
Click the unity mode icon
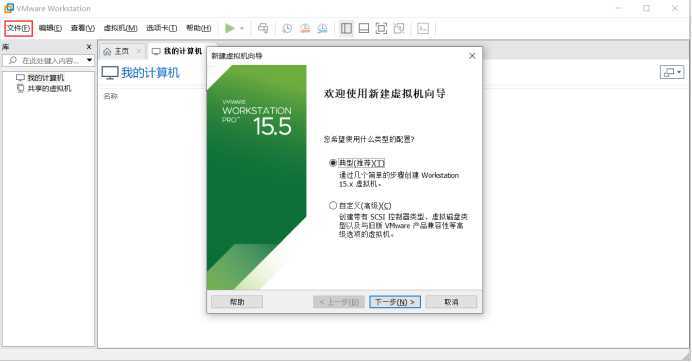tap(399, 28)
